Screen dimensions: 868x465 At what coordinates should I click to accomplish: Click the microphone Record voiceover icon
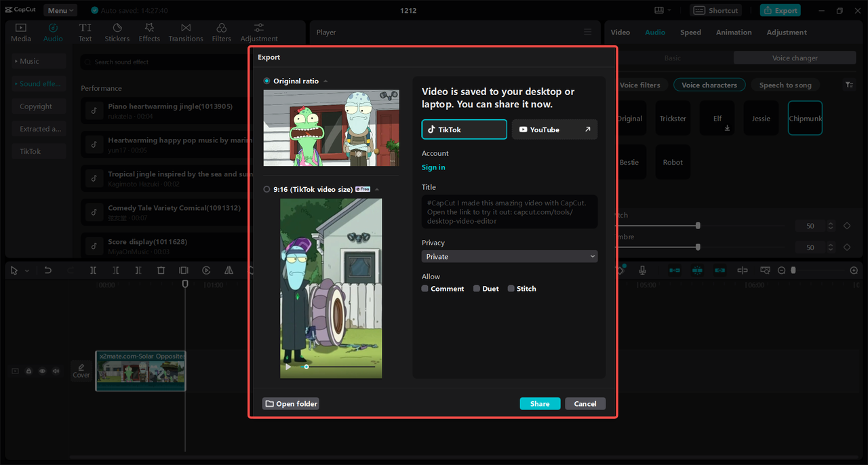point(642,270)
